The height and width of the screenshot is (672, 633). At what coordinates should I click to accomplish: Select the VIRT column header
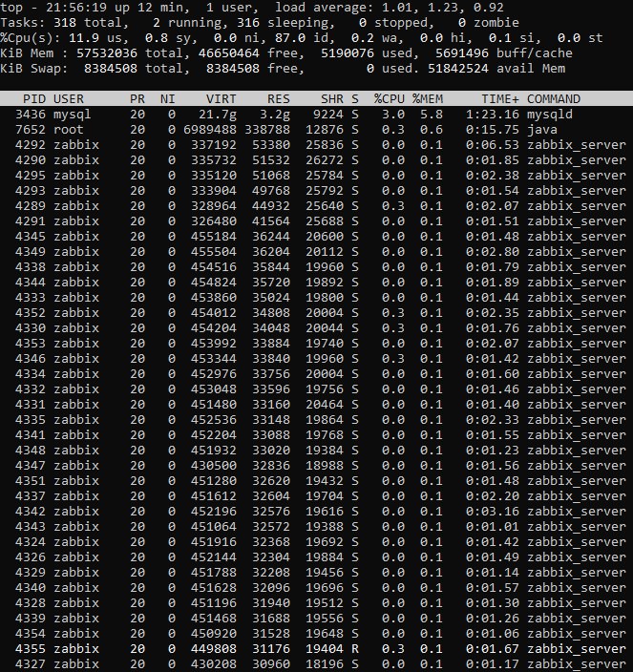(x=222, y=99)
